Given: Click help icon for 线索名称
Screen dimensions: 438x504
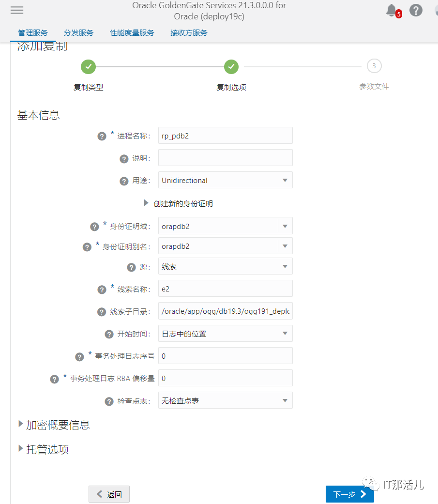Looking at the screenshot, I should [x=102, y=290].
